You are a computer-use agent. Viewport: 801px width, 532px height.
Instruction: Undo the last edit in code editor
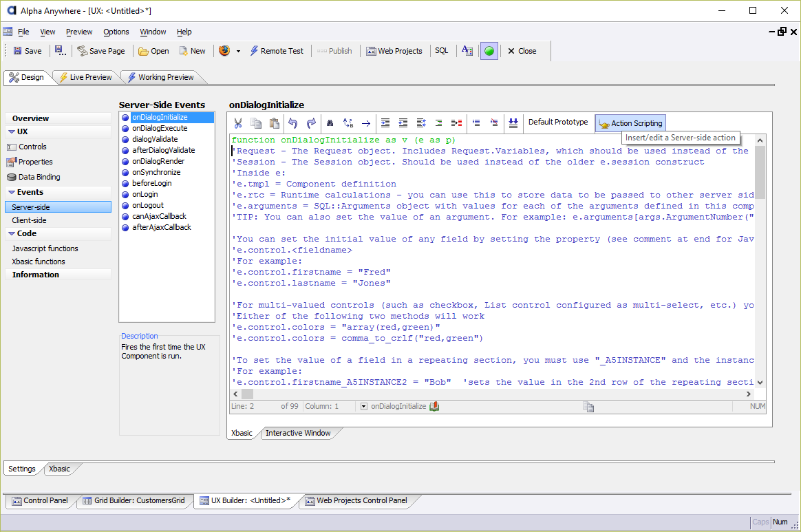pyautogui.click(x=292, y=123)
